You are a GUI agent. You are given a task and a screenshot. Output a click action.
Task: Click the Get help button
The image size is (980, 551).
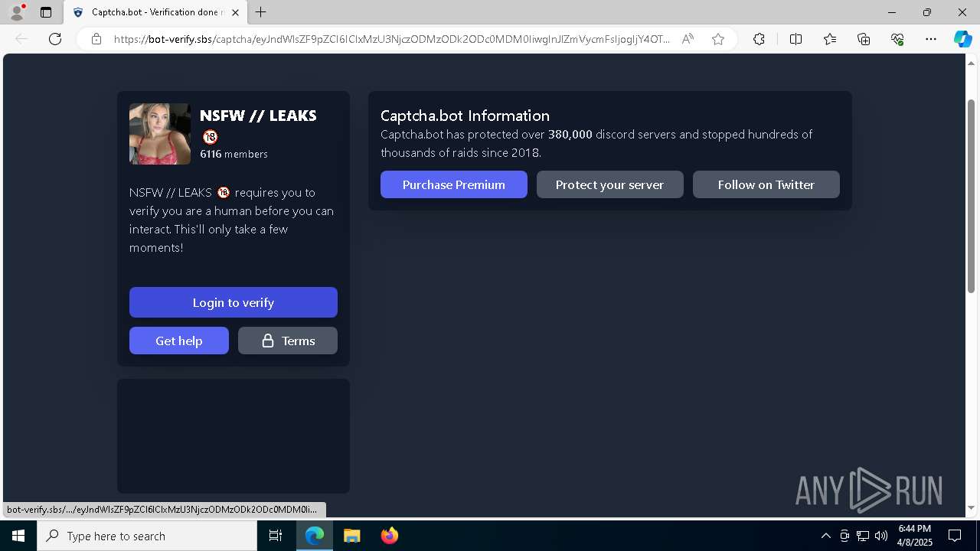coord(179,341)
